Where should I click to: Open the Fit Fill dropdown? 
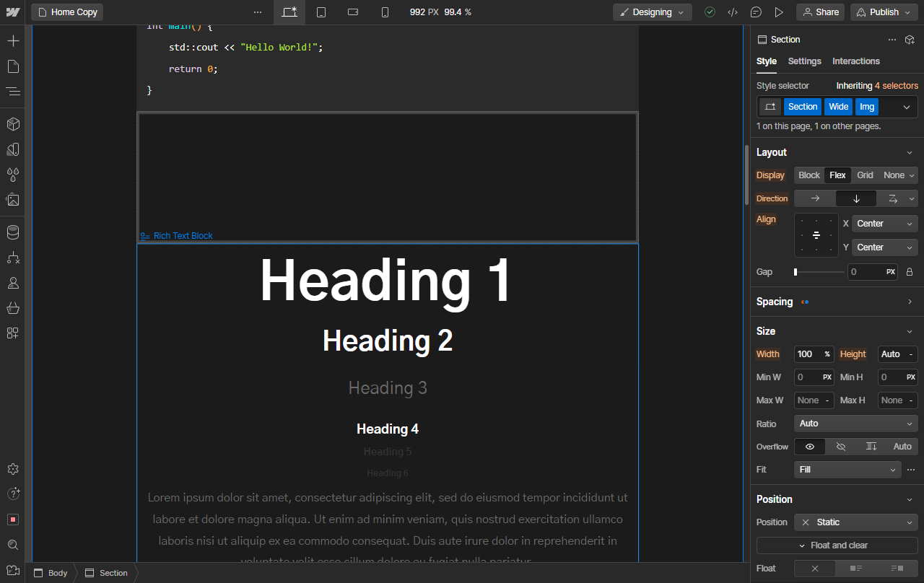pos(847,470)
